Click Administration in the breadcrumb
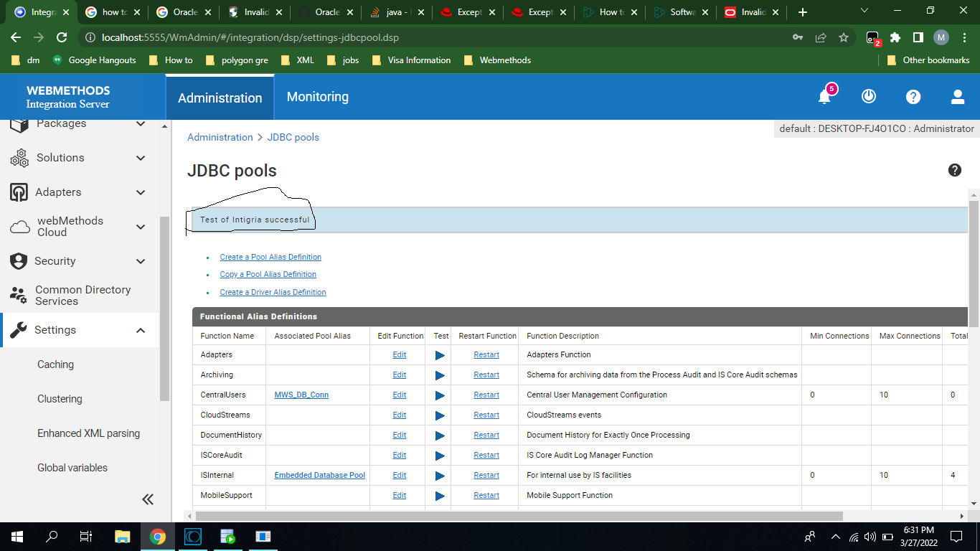The width and height of the screenshot is (980, 551). 220,137
